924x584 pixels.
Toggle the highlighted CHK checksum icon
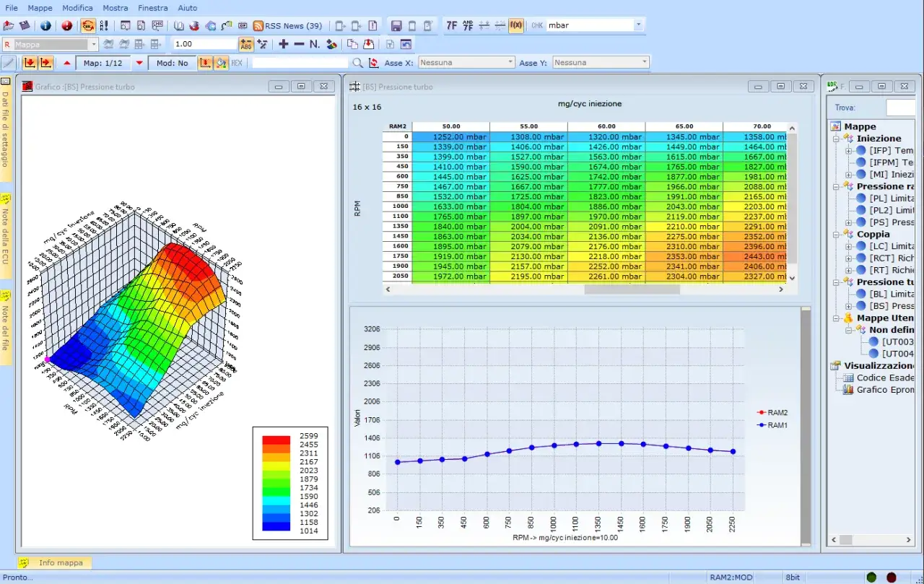[87, 25]
